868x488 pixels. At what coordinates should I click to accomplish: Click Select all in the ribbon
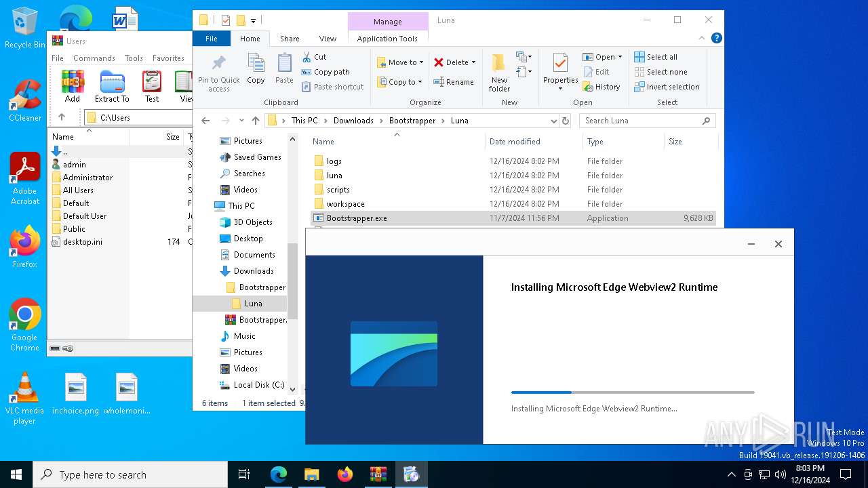[x=656, y=57]
